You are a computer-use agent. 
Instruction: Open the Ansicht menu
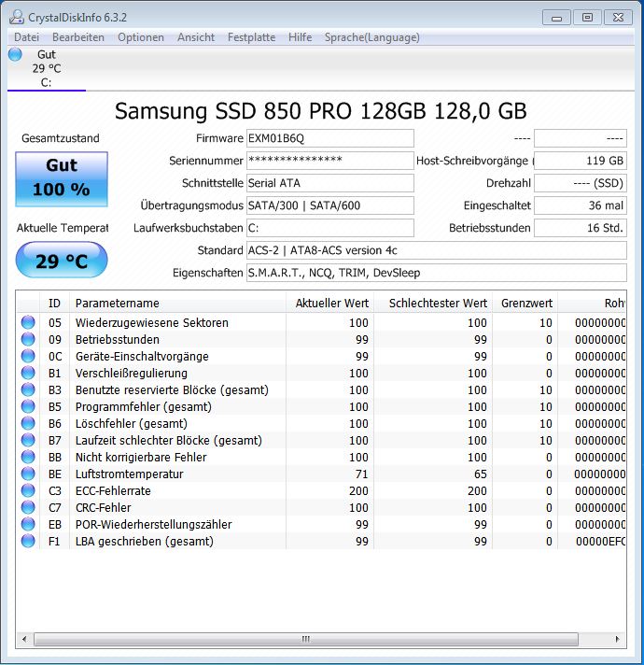click(196, 37)
